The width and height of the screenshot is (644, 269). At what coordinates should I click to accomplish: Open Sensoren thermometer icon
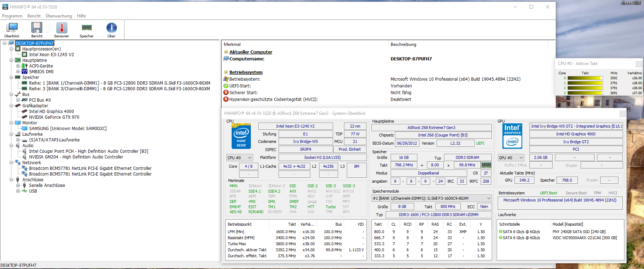(62, 28)
